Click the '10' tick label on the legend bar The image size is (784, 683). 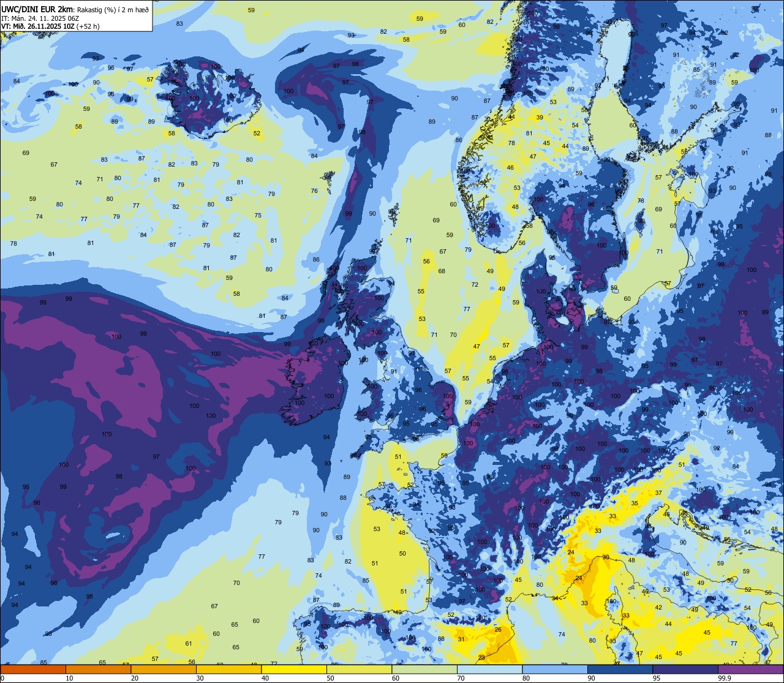coord(70,678)
